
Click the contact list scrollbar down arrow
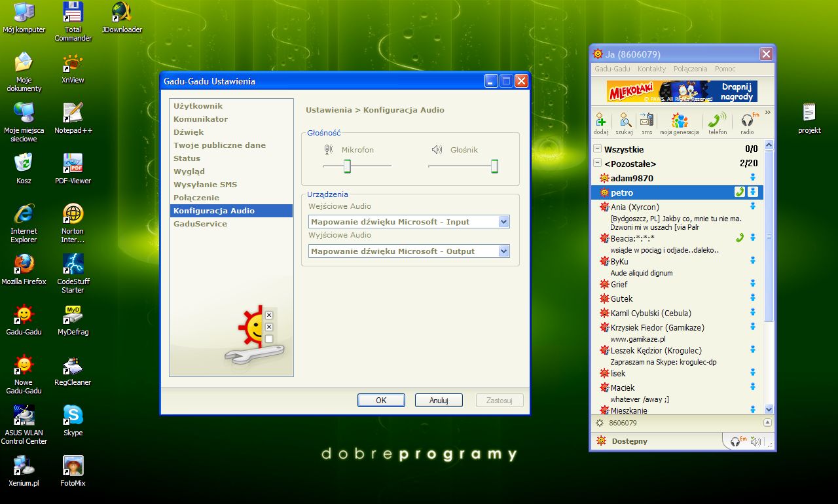point(769,409)
